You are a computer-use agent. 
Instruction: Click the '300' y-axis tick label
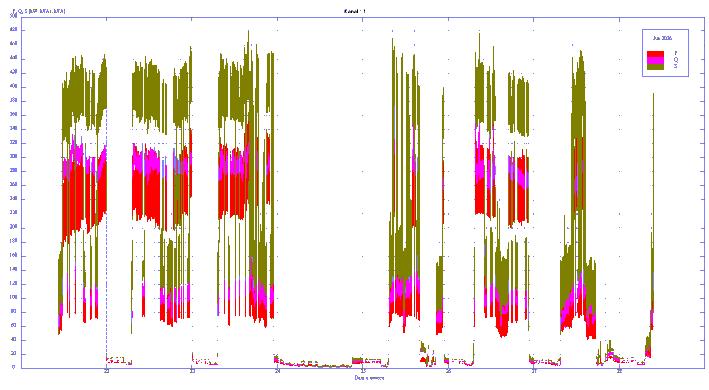point(14,157)
